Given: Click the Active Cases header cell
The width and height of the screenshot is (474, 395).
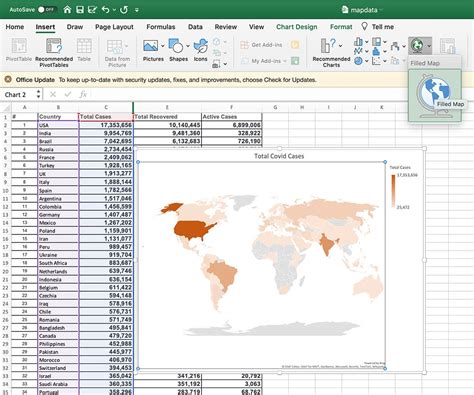Looking at the screenshot, I should click(x=232, y=117).
